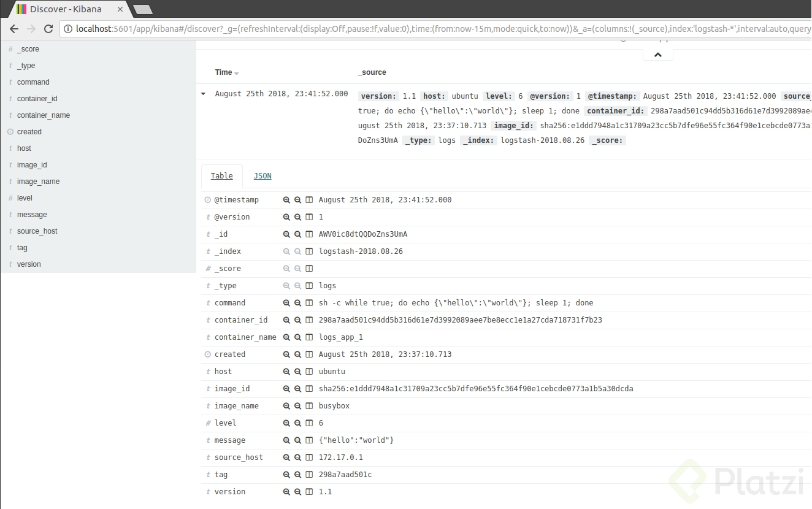The width and height of the screenshot is (812, 509).
Task: Filter out the level value 6
Action: (x=298, y=423)
